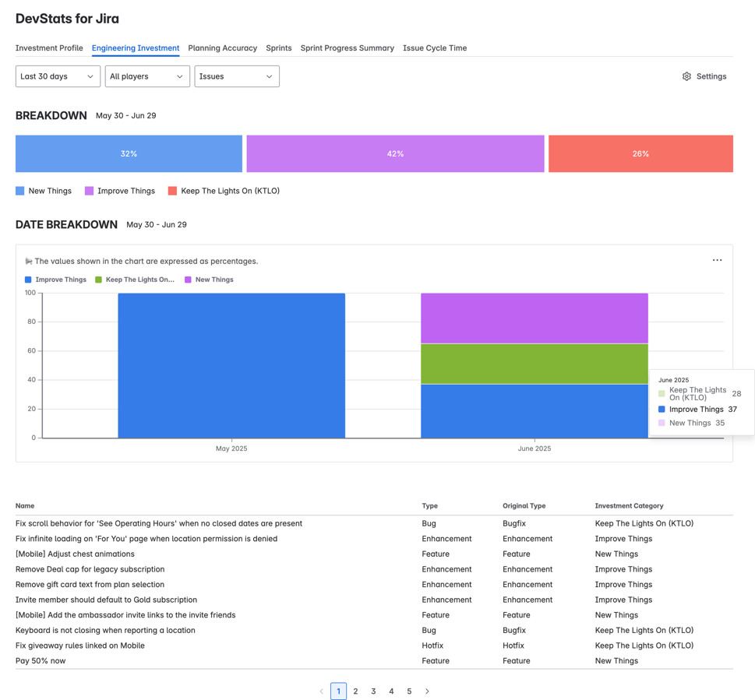The height and width of the screenshot is (700, 755).
Task: Go to the previous table page arrow
Action: [321, 691]
